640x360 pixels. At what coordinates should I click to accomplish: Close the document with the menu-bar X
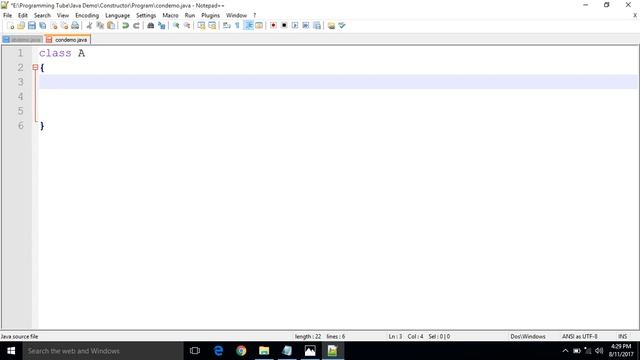click(635, 16)
